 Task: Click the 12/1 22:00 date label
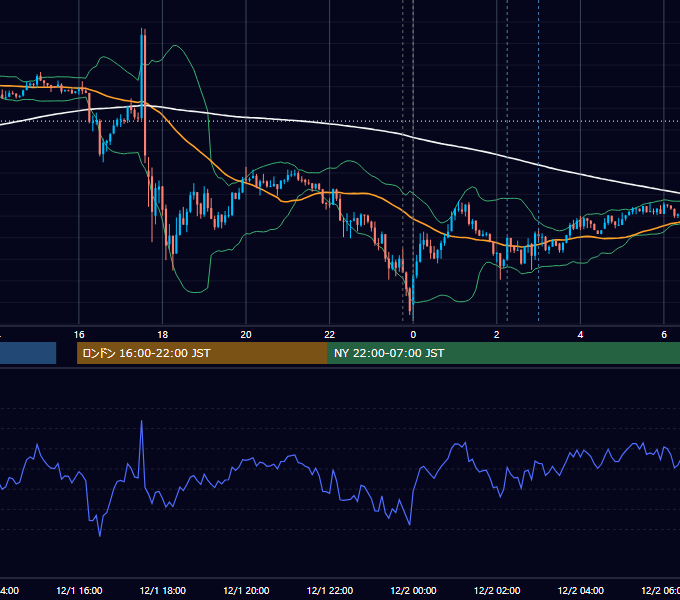pos(330,590)
